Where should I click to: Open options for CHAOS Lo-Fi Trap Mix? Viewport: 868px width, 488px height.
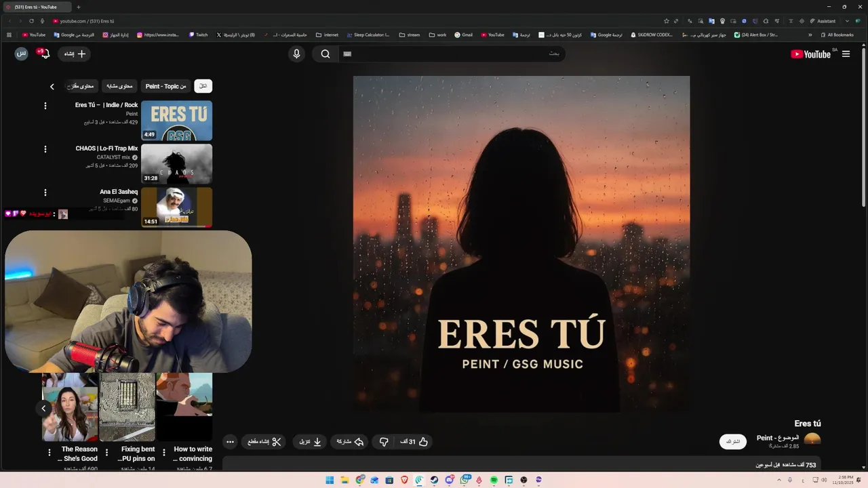point(45,149)
